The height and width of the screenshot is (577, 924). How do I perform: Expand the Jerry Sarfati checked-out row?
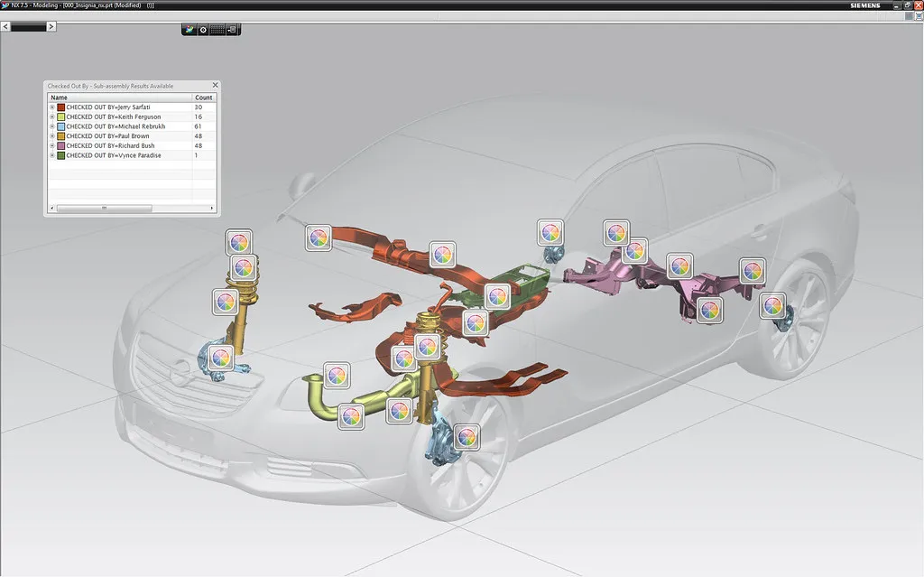(x=52, y=107)
